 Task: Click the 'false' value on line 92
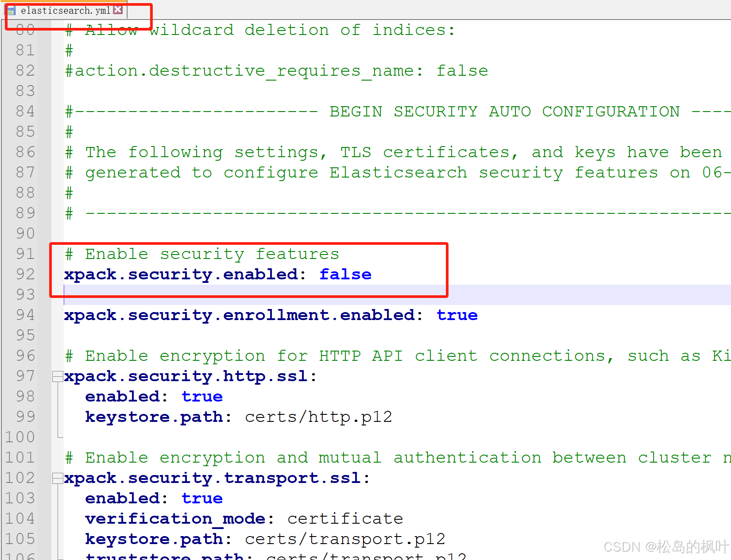tap(345, 274)
